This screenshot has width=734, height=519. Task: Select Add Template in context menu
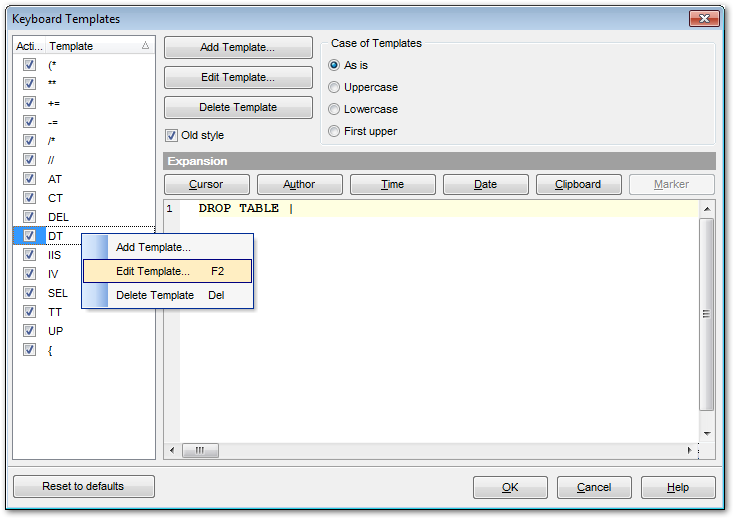153,247
